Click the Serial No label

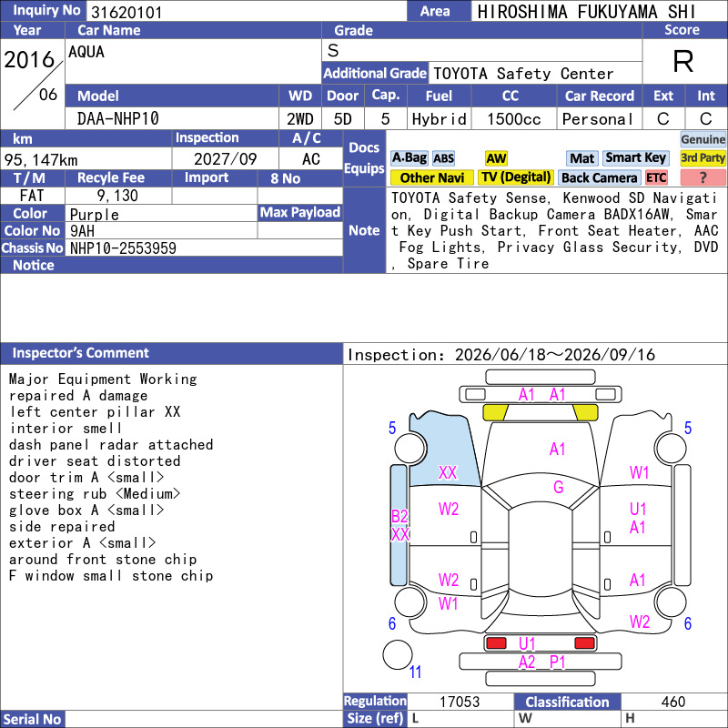(33, 719)
